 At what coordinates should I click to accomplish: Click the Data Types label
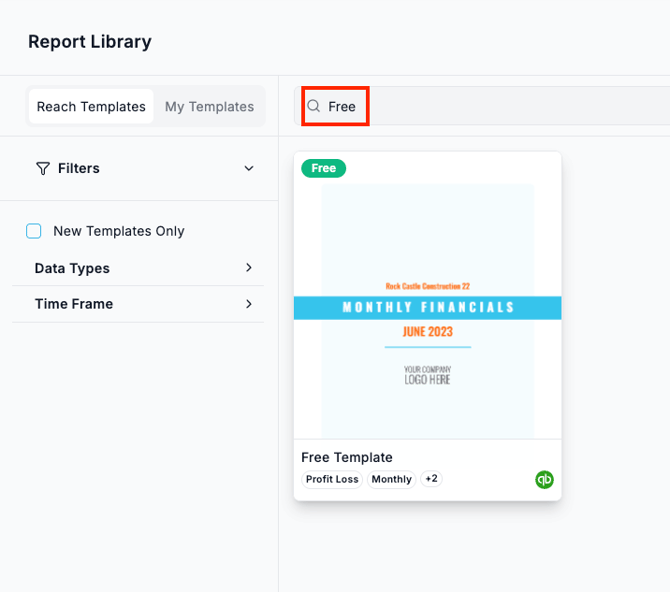(x=72, y=268)
